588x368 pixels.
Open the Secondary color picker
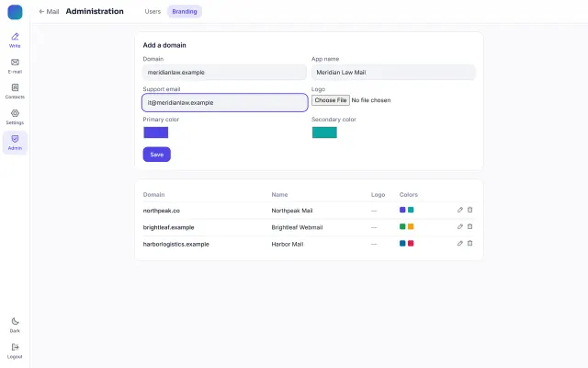324,132
